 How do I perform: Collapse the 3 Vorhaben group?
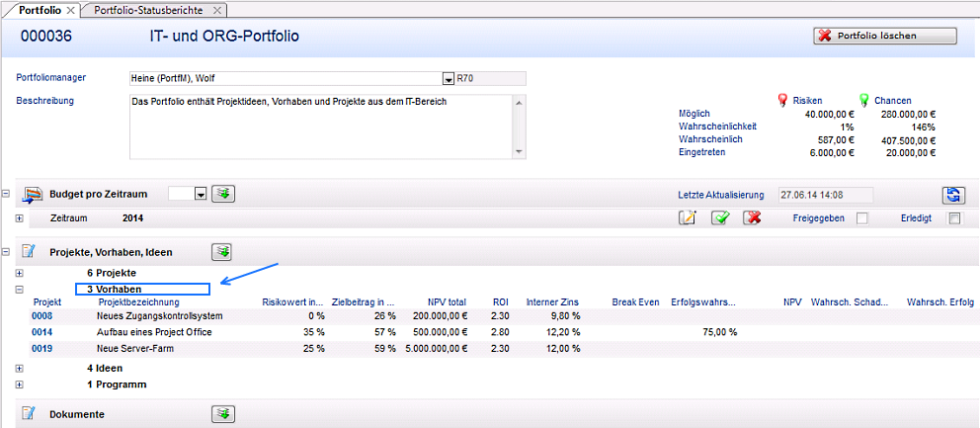20,290
